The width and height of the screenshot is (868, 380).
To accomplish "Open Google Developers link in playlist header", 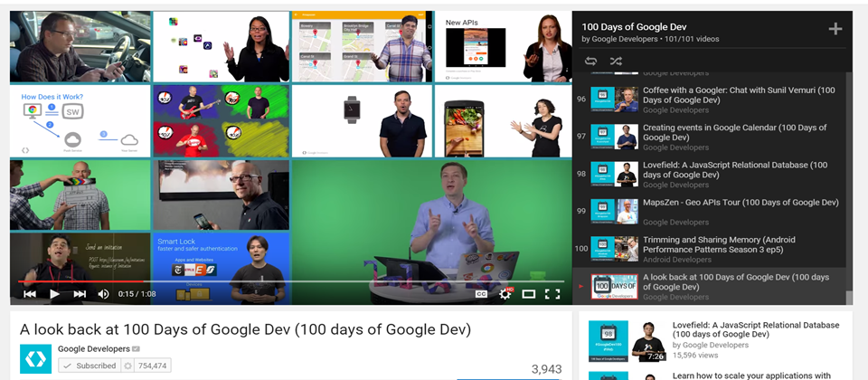I will [625, 39].
